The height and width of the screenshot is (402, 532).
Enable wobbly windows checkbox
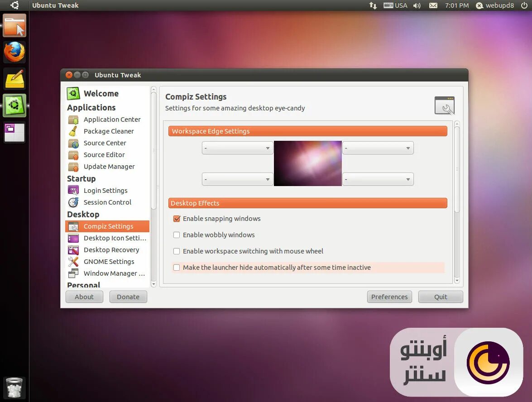[177, 235]
